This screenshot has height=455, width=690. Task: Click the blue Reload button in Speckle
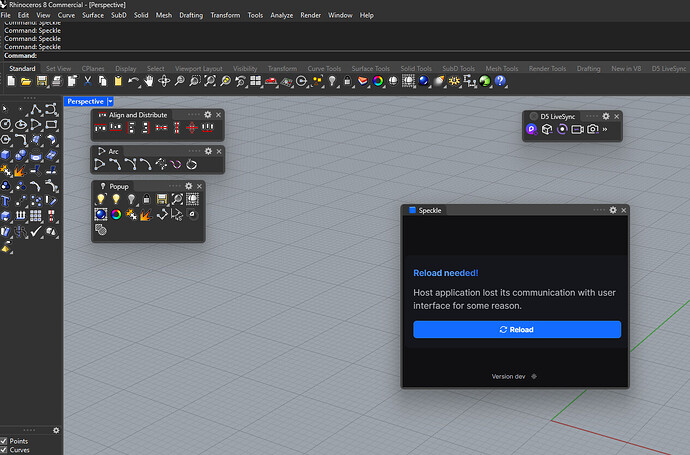(x=517, y=330)
